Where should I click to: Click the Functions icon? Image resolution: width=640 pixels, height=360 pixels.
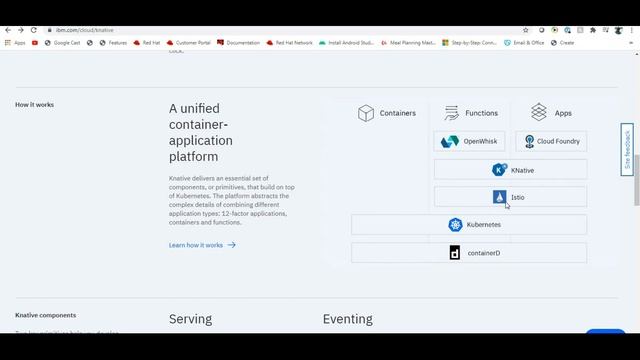coord(451,113)
